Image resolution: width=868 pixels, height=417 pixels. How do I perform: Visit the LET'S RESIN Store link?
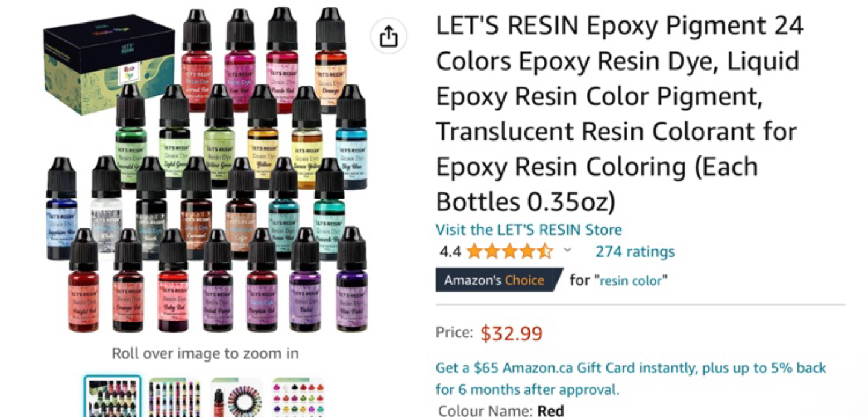529,230
